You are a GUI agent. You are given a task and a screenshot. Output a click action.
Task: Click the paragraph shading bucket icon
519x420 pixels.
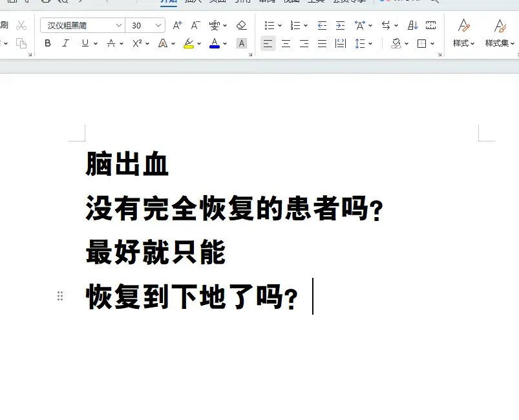tap(396, 43)
